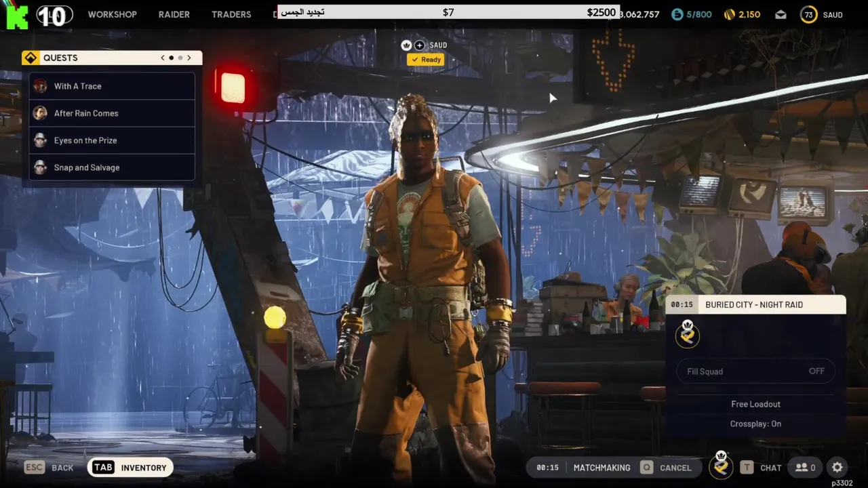Select the second Quests page dot

pos(180,58)
